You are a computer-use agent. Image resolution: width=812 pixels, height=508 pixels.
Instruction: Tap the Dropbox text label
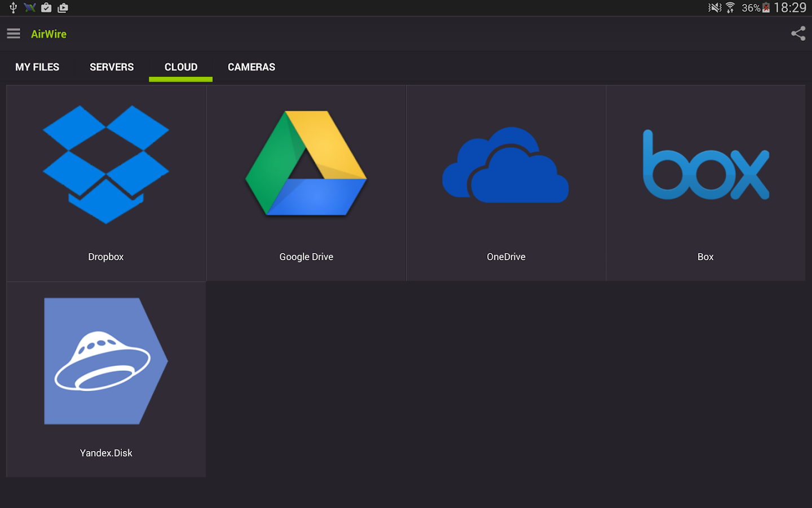click(x=106, y=257)
